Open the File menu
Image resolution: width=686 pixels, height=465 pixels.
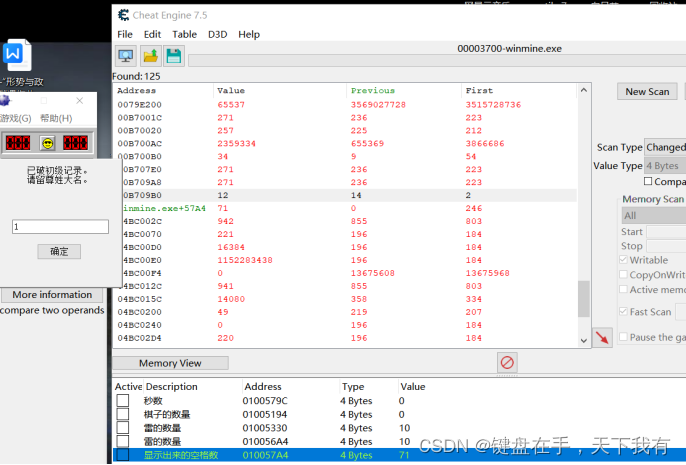(125, 34)
